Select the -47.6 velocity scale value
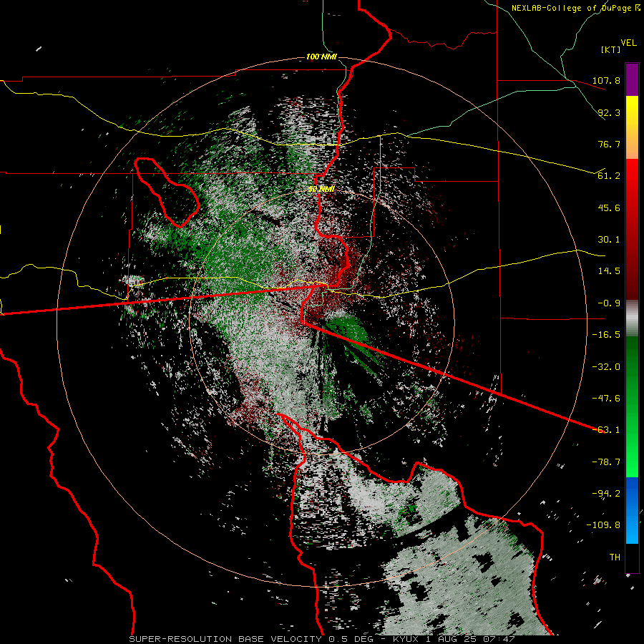644x644 pixels. point(606,398)
